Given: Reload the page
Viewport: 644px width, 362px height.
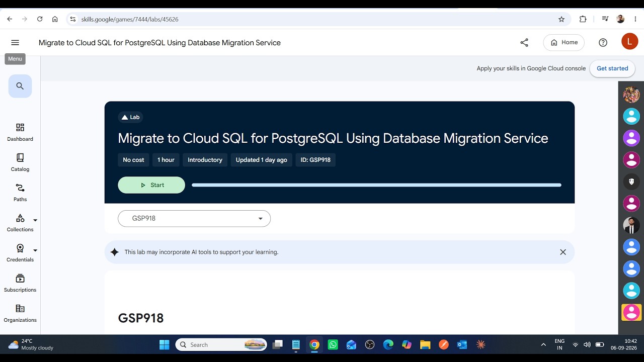Looking at the screenshot, I should tap(40, 19).
